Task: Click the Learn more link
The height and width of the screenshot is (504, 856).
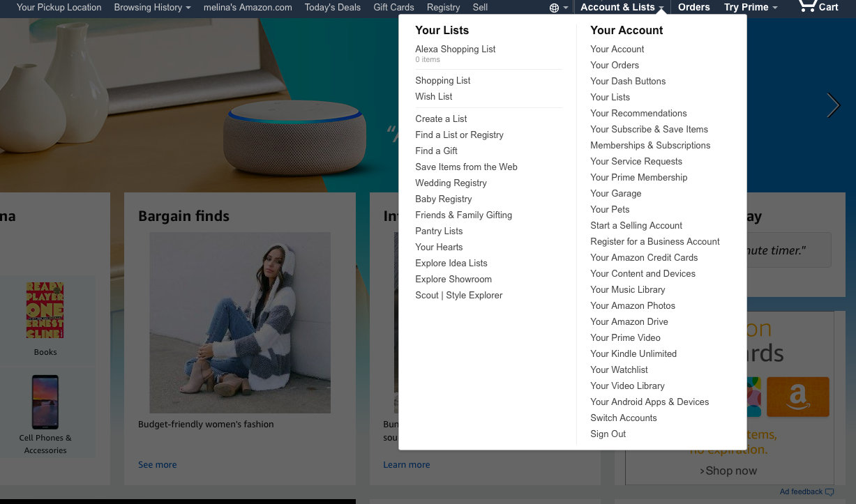Action: tap(407, 464)
